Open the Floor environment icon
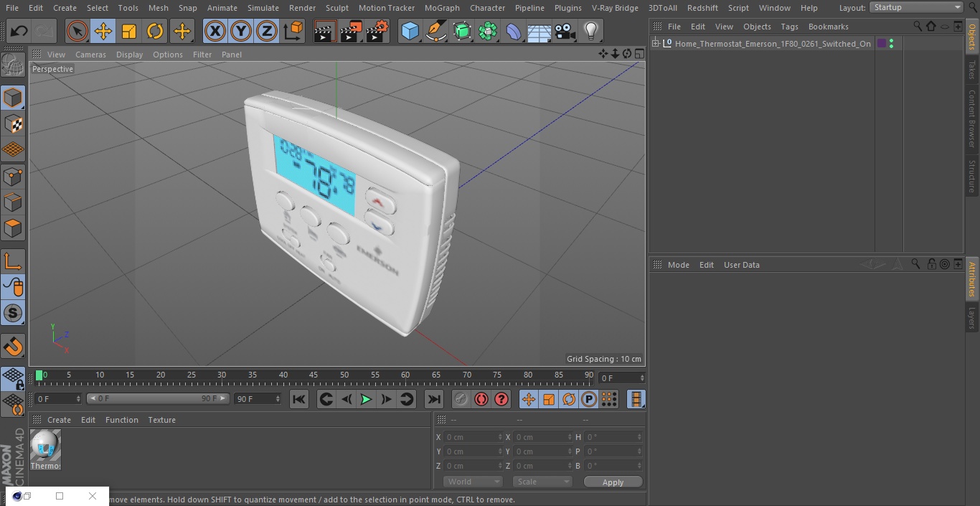This screenshot has height=506, width=980. [x=540, y=32]
